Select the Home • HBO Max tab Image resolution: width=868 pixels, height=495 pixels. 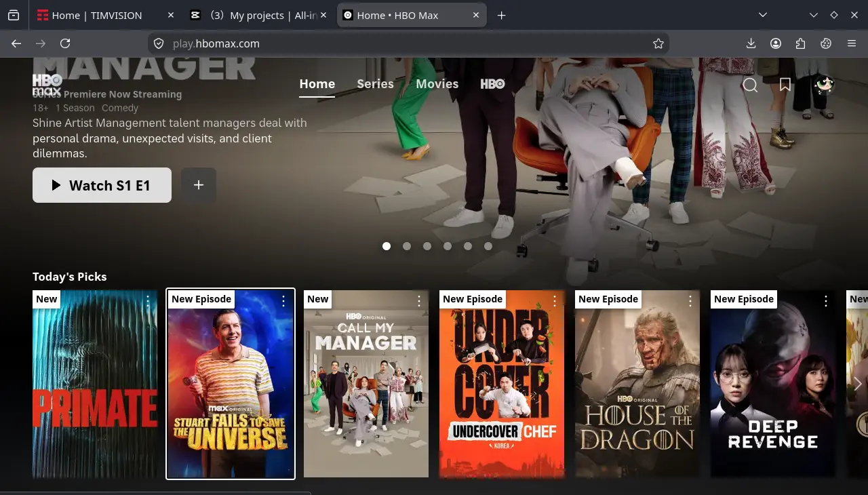tap(412, 15)
